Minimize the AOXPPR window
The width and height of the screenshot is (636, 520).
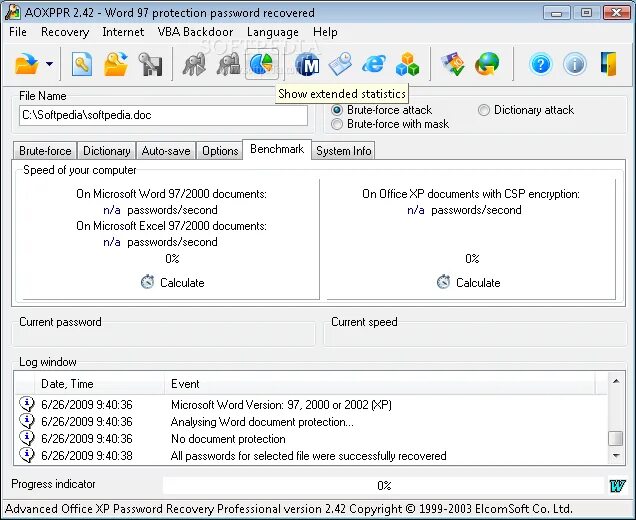click(556, 13)
